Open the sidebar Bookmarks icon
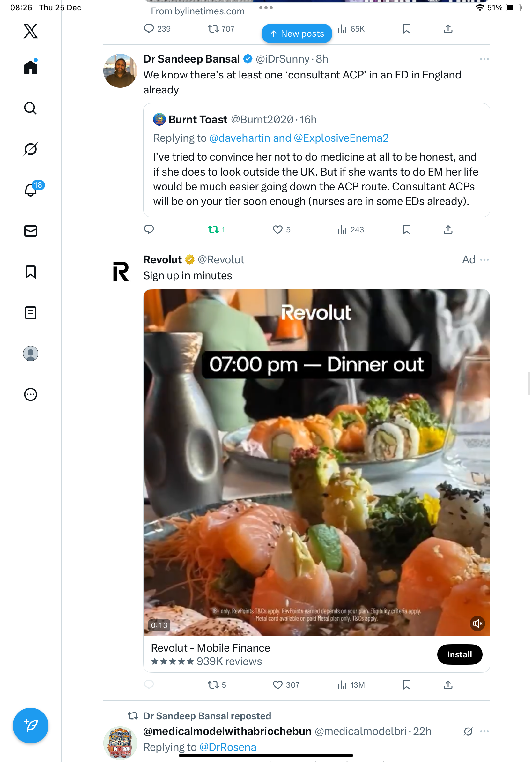This screenshot has width=532, height=762. tap(31, 272)
